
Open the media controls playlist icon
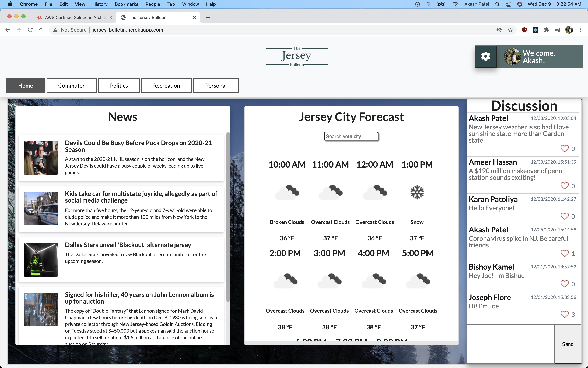pyautogui.click(x=558, y=30)
